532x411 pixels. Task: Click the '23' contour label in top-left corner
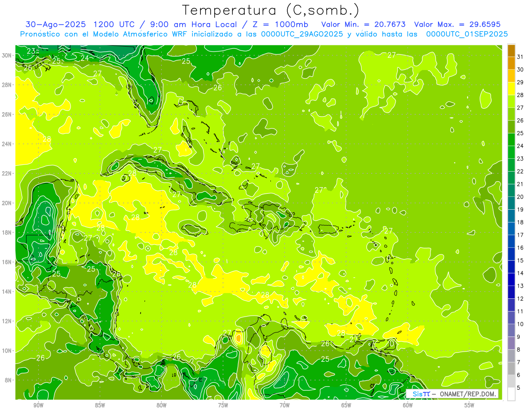(31, 51)
